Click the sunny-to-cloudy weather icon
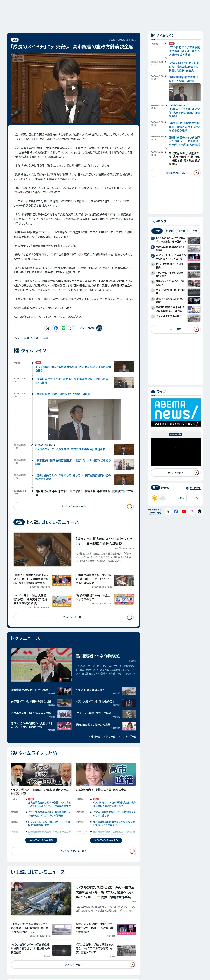 (x=158, y=498)
